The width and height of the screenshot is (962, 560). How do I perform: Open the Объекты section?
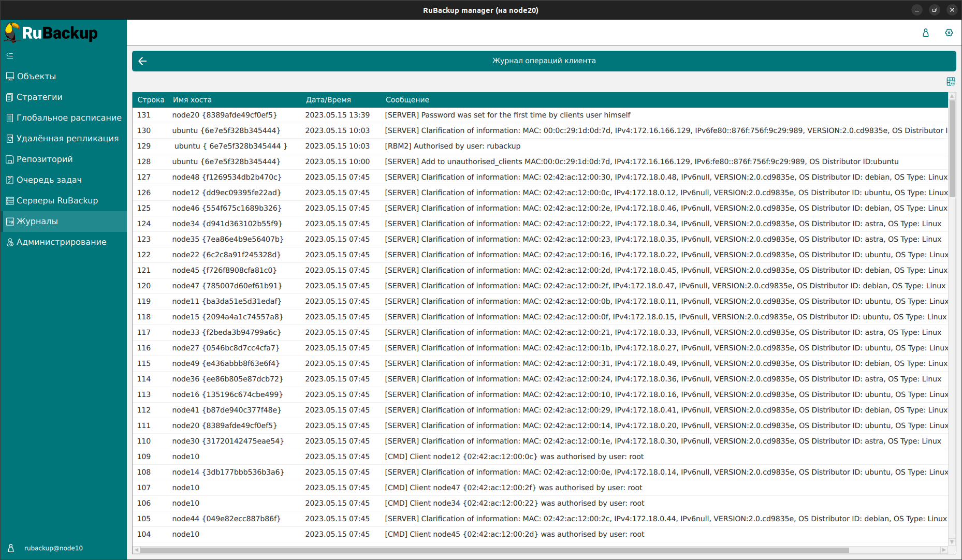(x=36, y=77)
